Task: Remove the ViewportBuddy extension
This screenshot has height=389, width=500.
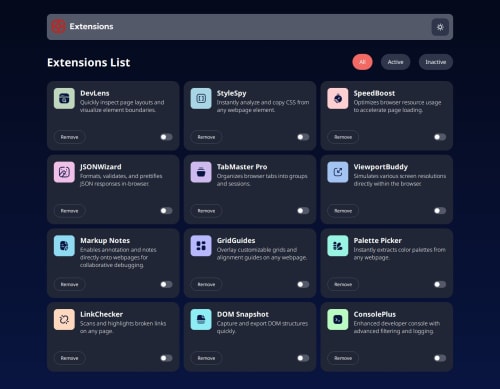Action: point(343,211)
